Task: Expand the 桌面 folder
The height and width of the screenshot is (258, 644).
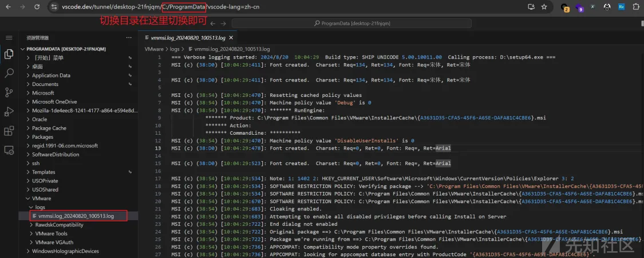Action: 80,67
